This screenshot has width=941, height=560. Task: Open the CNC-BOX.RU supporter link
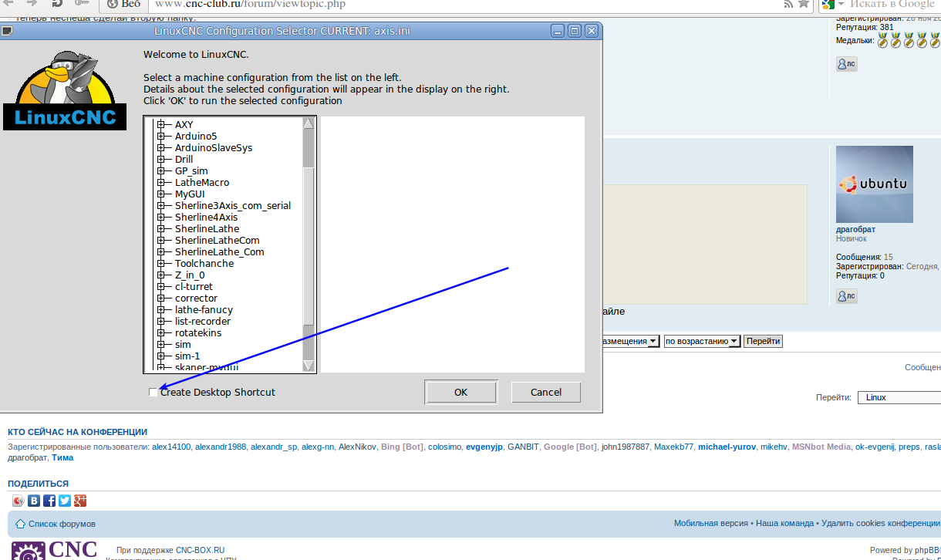point(200,550)
